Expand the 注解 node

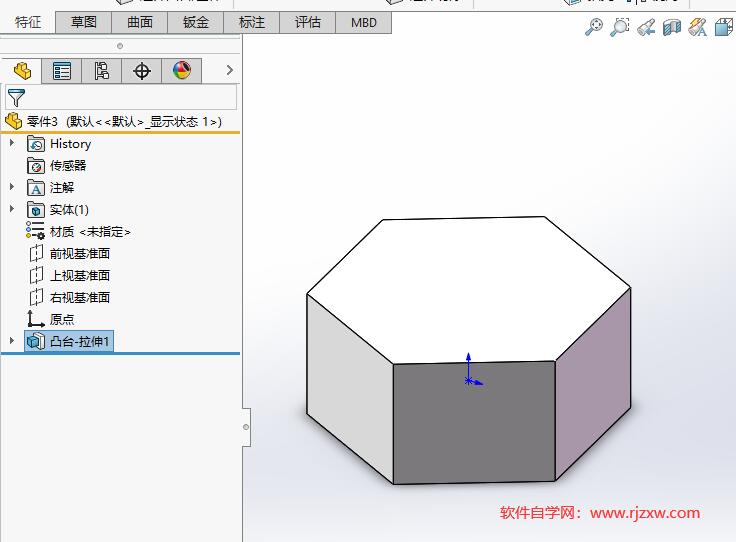(x=12, y=187)
